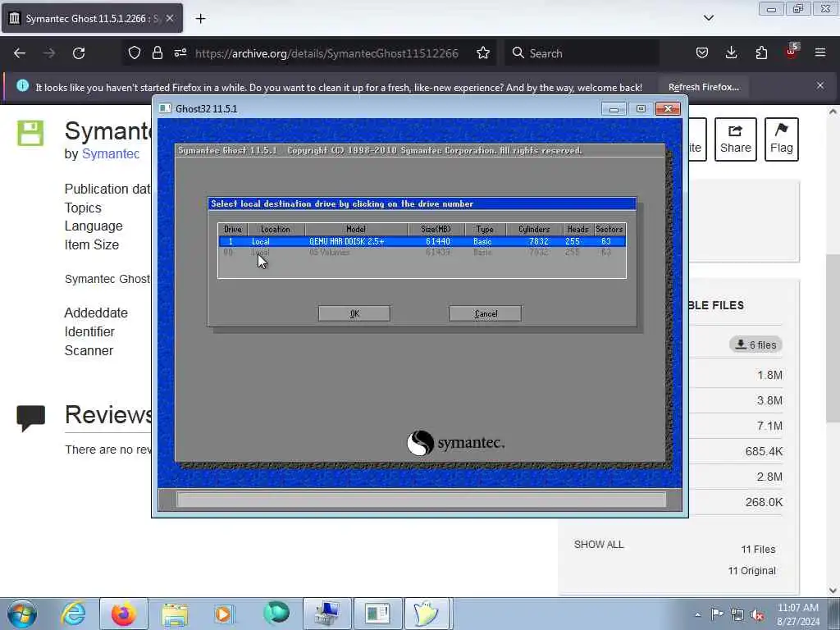Click Refresh Firefox button in notification bar
Image resolution: width=840 pixels, height=630 pixels.
(x=703, y=87)
